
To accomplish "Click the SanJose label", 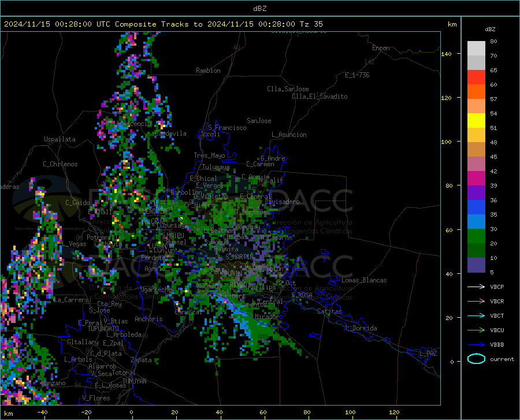I will point(259,121).
